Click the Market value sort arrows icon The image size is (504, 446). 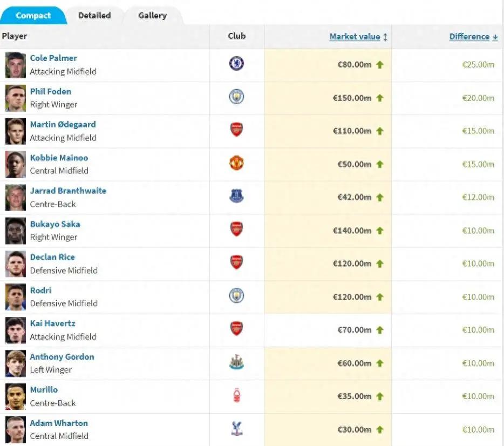[x=385, y=37]
